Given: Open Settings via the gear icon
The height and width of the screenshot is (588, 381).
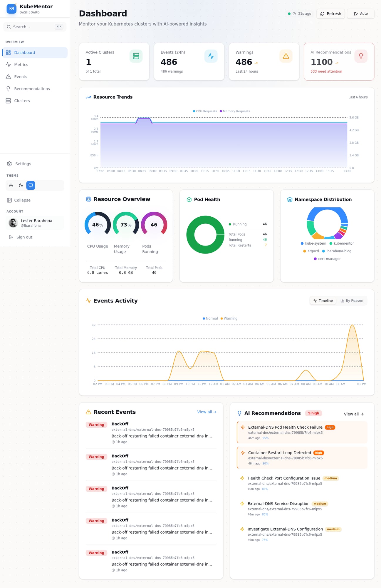Looking at the screenshot, I should [x=9, y=164].
